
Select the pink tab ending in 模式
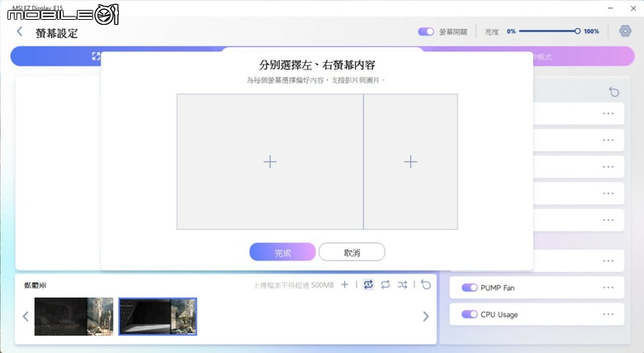pyautogui.click(x=584, y=56)
